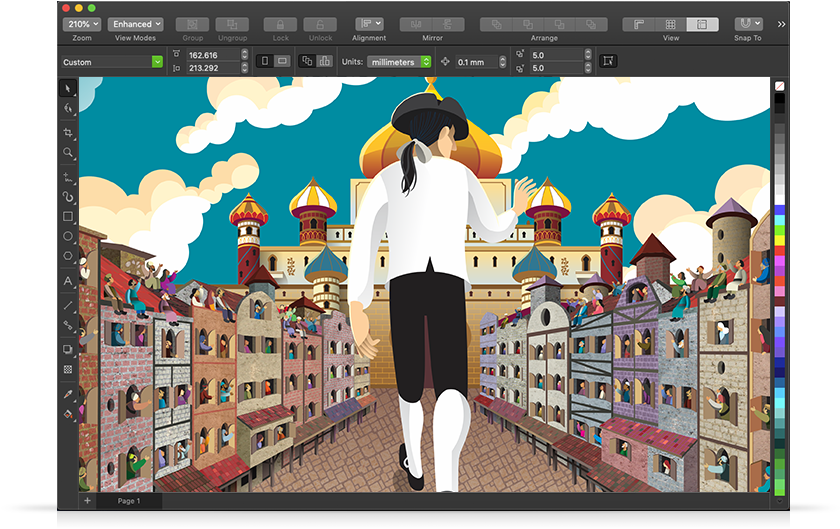Select the Pick tool arrow
This screenshot has height=529, width=840.
click(x=68, y=89)
